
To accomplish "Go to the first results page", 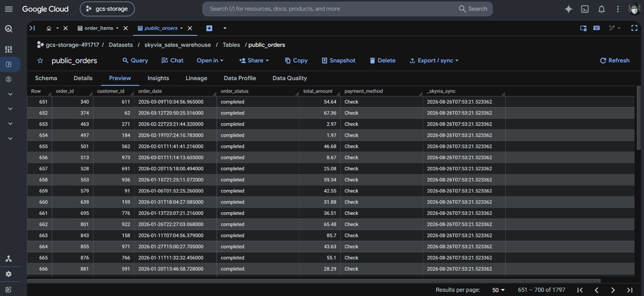I will tap(580, 290).
